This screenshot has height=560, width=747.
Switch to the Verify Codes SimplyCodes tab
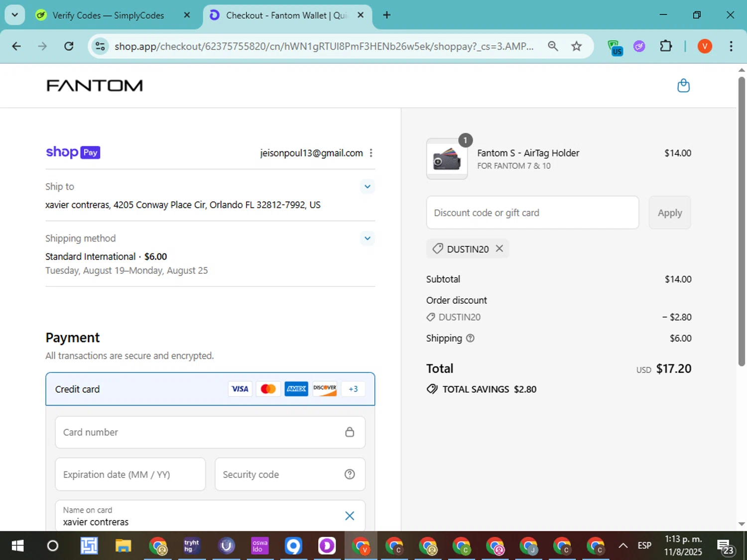(x=108, y=15)
